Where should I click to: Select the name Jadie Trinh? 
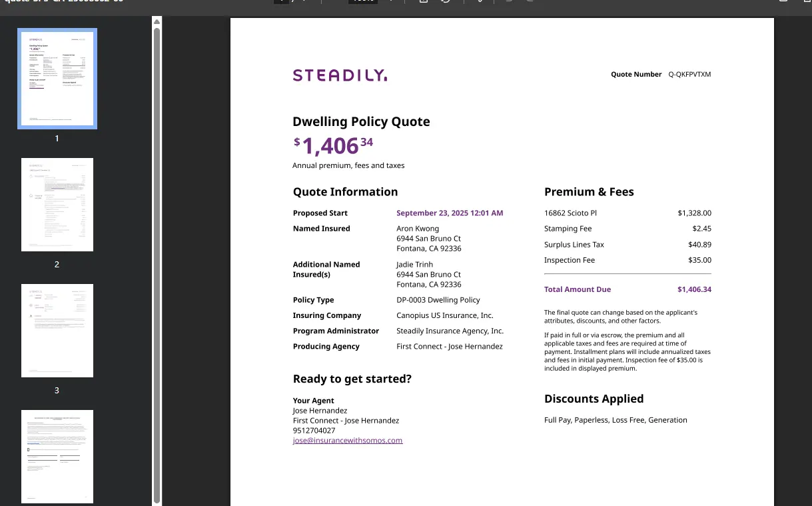click(x=414, y=265)
